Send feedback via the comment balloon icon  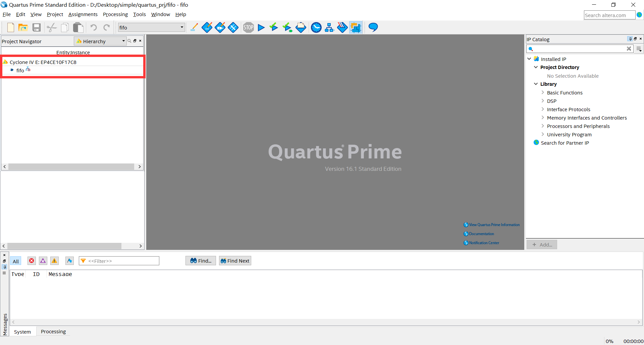[373, 27]
